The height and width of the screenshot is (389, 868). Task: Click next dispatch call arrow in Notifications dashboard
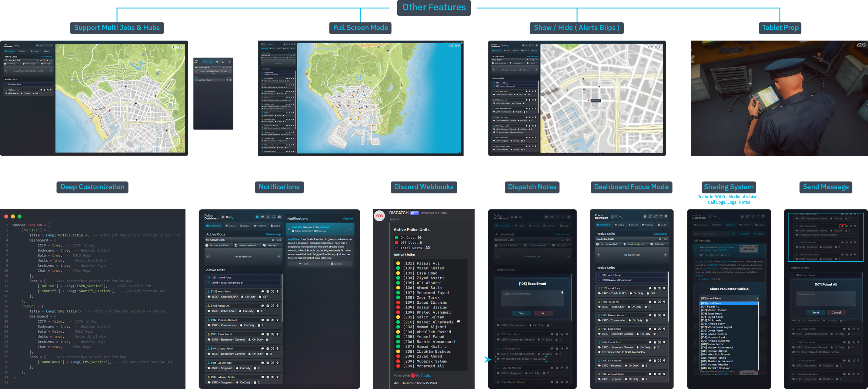coord(279,256)
